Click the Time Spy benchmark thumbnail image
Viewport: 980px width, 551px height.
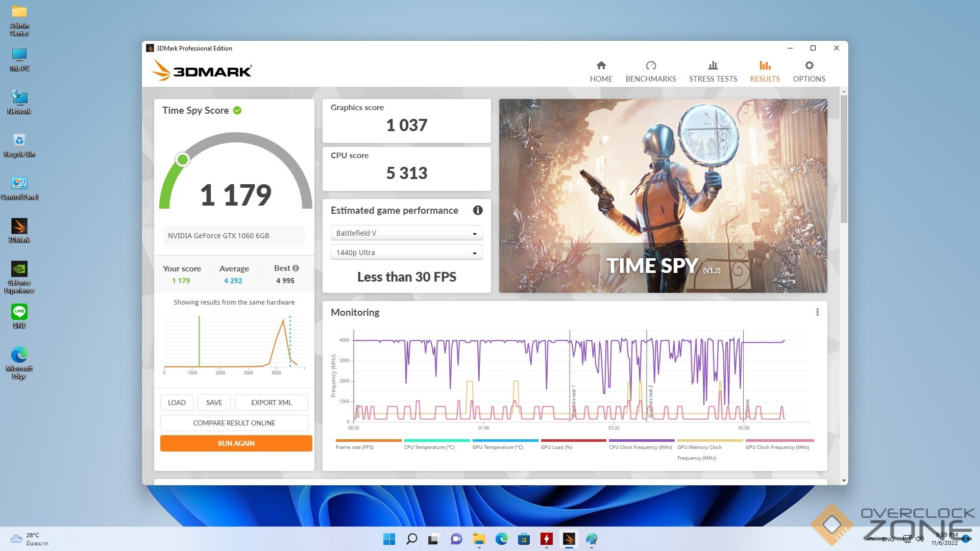point(663,196)
